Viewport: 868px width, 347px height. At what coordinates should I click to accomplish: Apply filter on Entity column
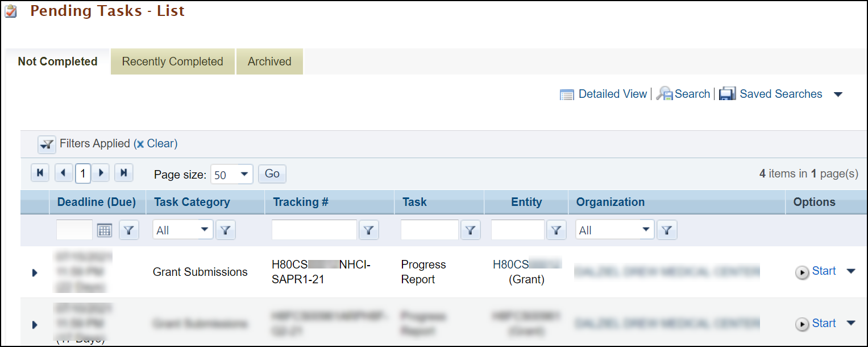point(556,230)
